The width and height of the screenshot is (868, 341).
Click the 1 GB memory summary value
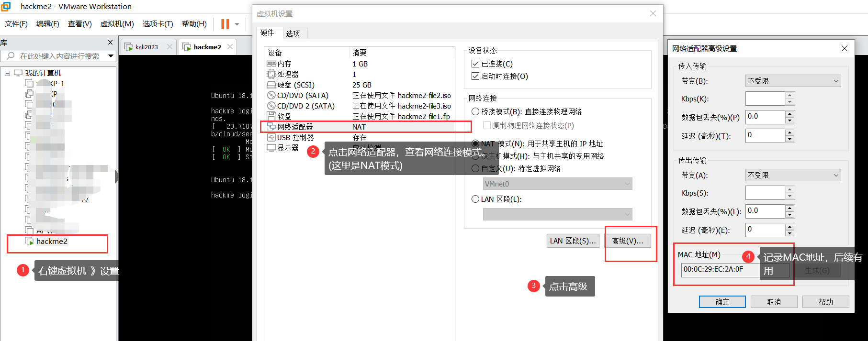tap(360, 64)
